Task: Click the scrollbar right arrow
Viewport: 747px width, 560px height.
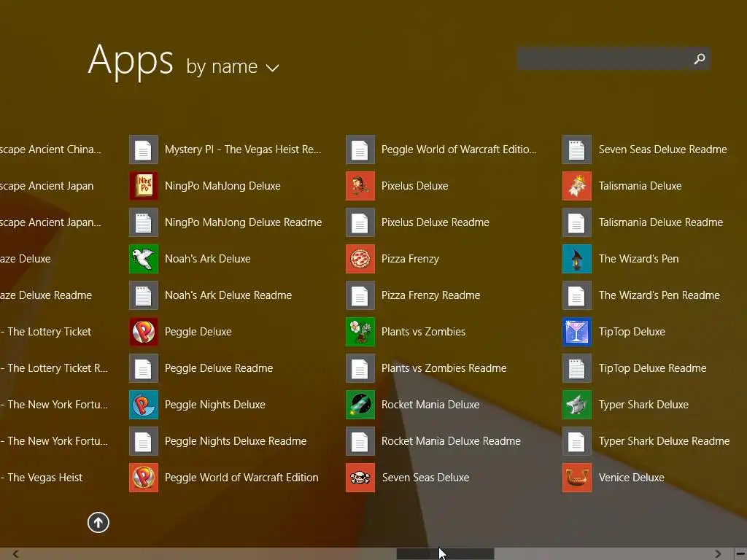Action: tap(718, 554)
